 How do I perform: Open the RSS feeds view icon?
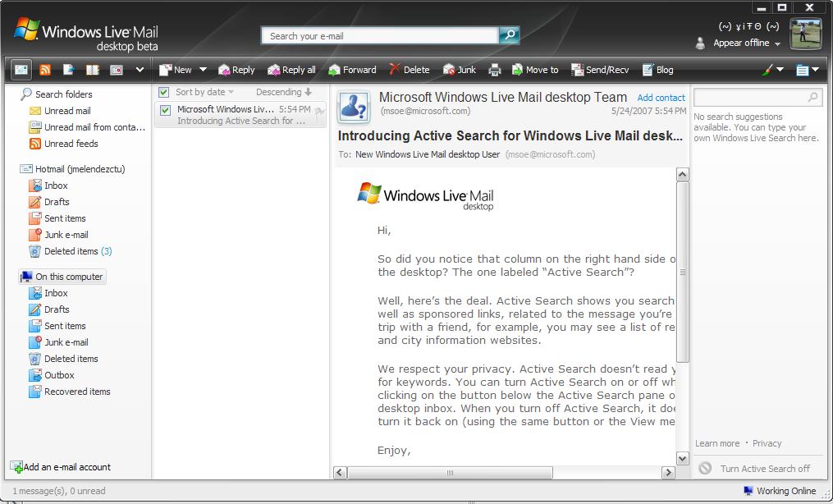click(x=45, y=70)
